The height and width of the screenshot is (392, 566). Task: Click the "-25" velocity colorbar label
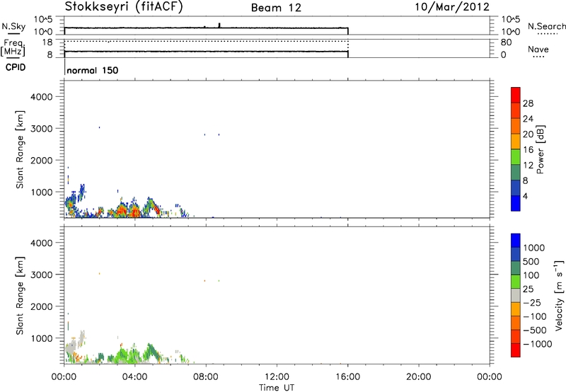(x=532, y=303)
